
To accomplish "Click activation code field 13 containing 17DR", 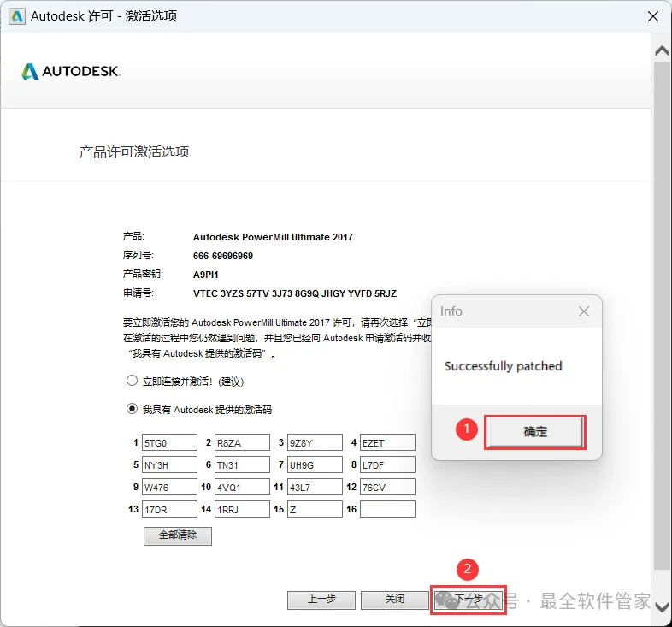I will pos(169,509).
